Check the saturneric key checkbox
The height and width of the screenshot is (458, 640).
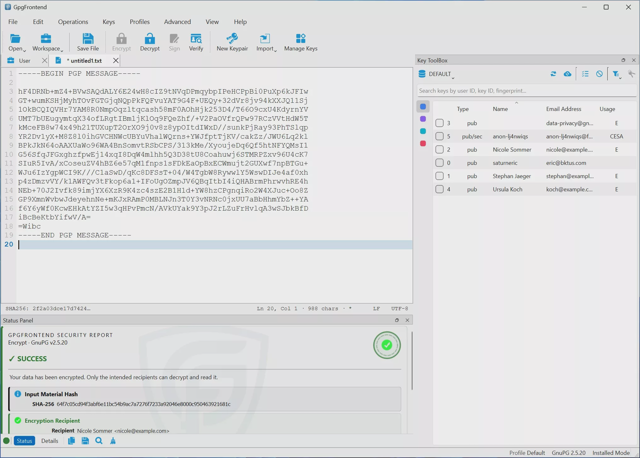pyautogui.click(x=439, y=163)
